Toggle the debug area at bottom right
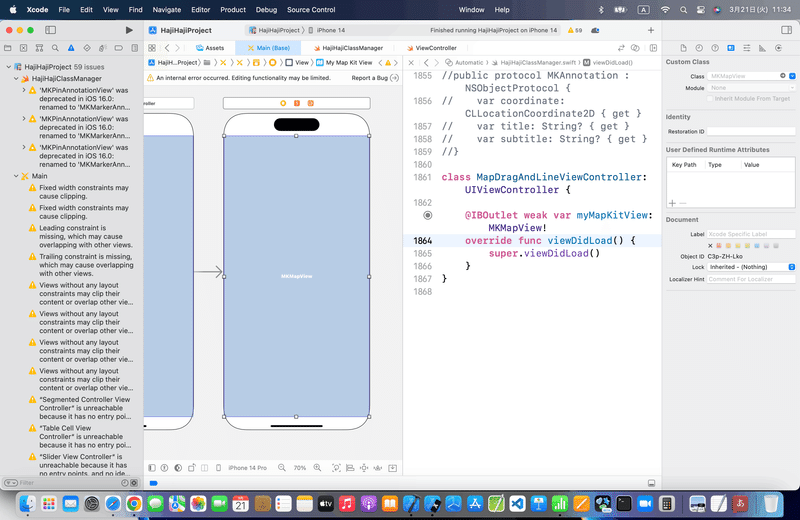This screenshot has height=520, width=800. 652,483
